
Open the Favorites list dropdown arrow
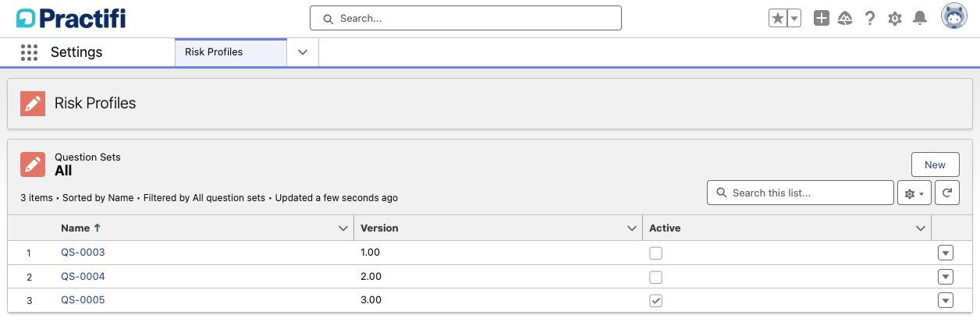tap(794, 18)
